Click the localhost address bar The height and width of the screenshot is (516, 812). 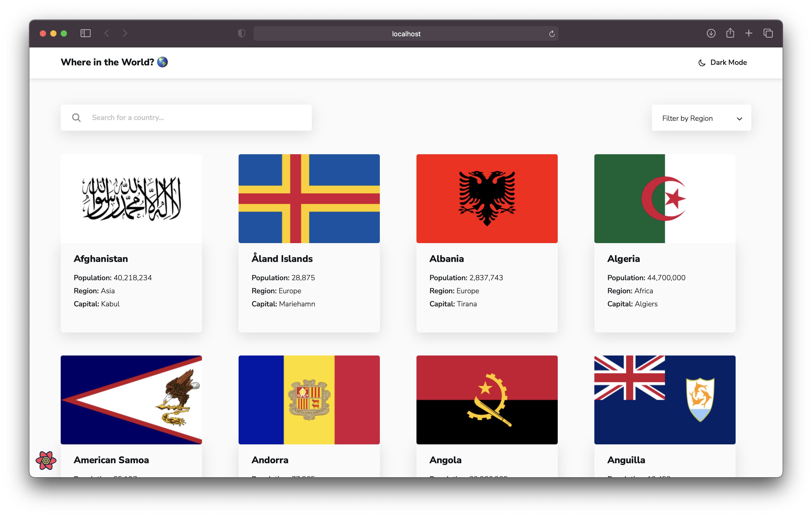(406, 33)
